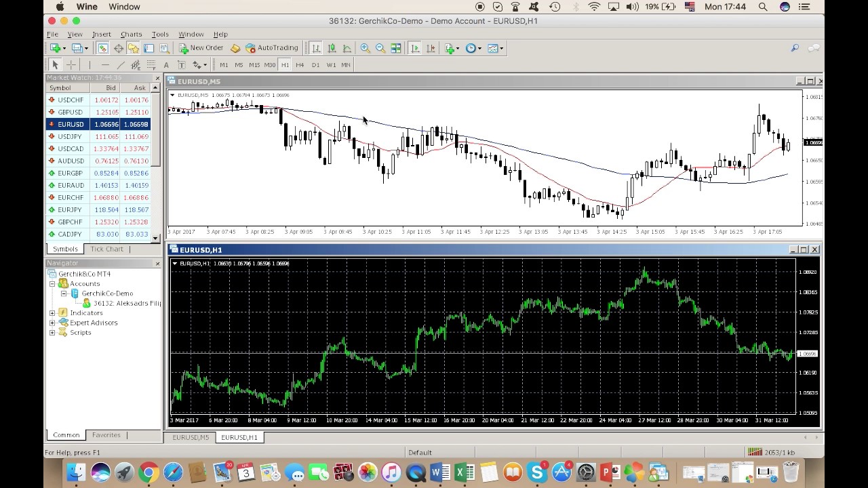Switch to bar chart type icon
Image resolution: width=868 pixels, height=488 pixels.
pyautogui.click(x=316, y=48)
